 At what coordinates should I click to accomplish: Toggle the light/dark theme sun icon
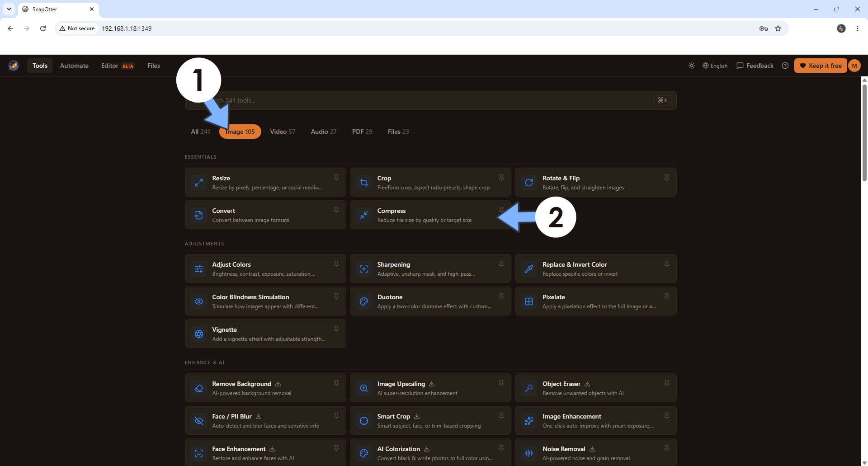click(x=692, y=66)
